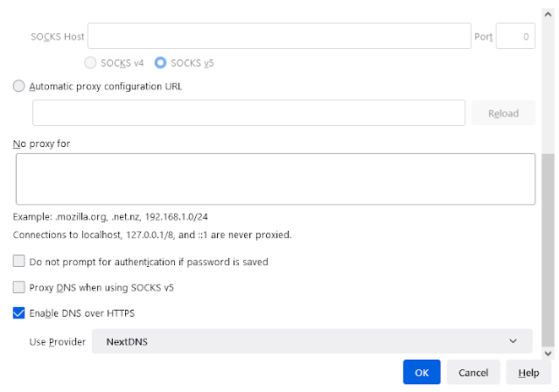Screen dimensions: 559x392
Task: Click the Reload button
Action: (x=503, y=113)
